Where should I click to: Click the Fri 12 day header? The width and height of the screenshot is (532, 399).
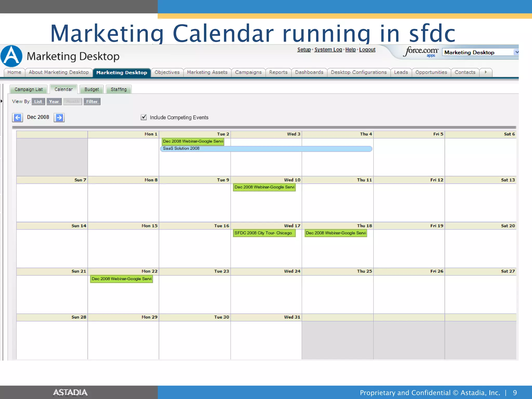click(409, 180)
